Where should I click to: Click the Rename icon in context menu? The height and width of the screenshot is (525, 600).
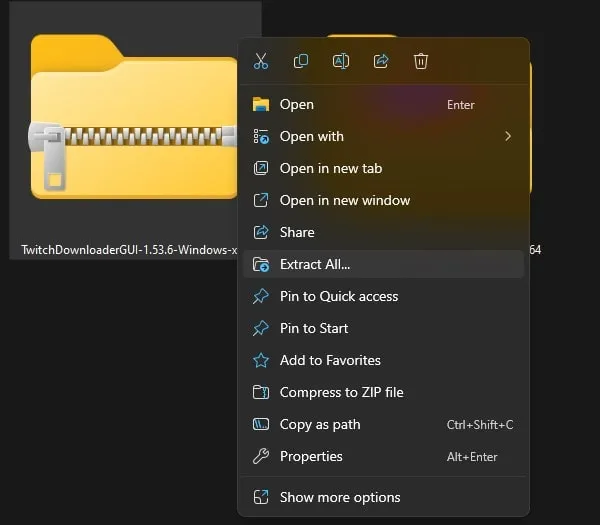tap(341, 61)
